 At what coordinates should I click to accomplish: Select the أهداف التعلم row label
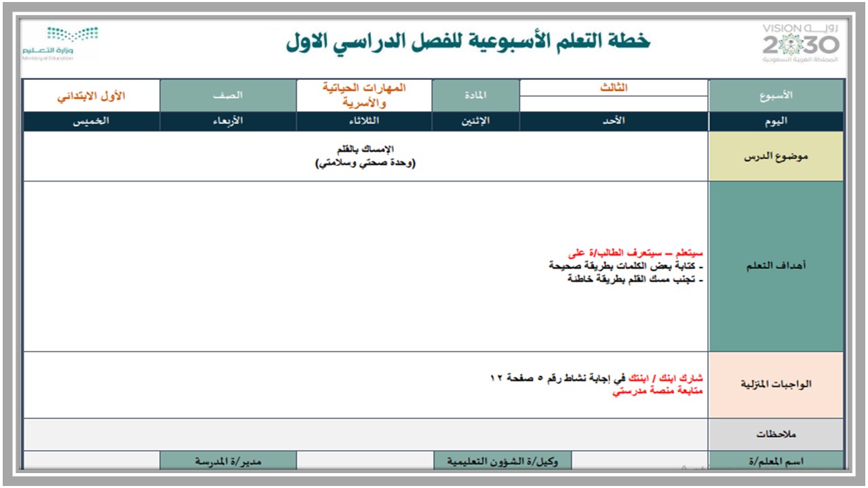[776, 266]
